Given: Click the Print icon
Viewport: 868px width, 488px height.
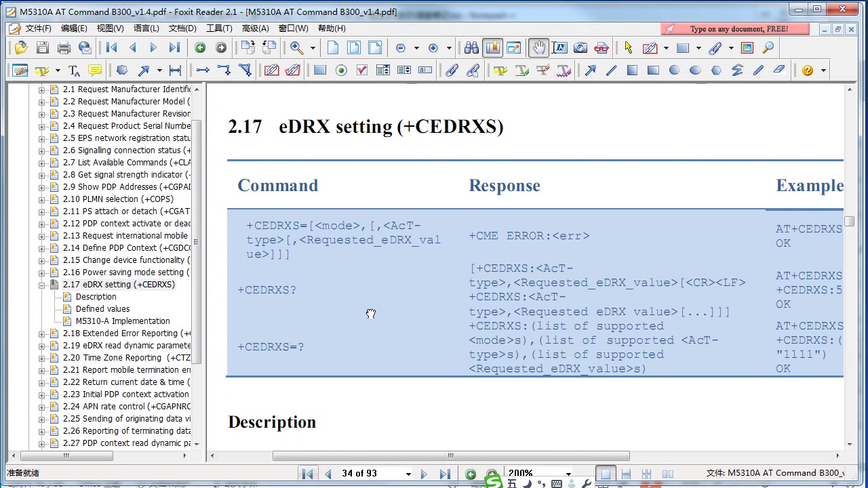Looking at the screenshot, I should pyautogui.click(x=64, y=47).
